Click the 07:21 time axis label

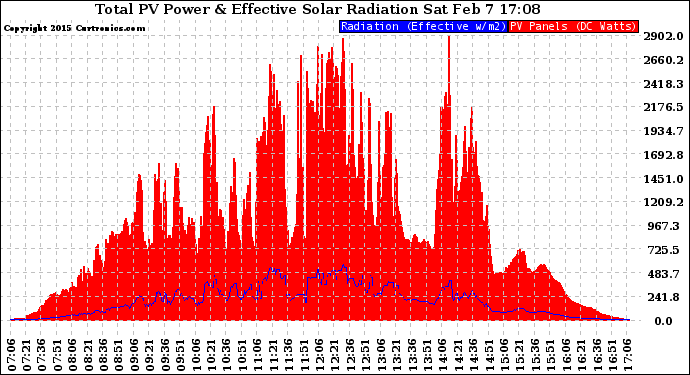click(x=27, y=354)
